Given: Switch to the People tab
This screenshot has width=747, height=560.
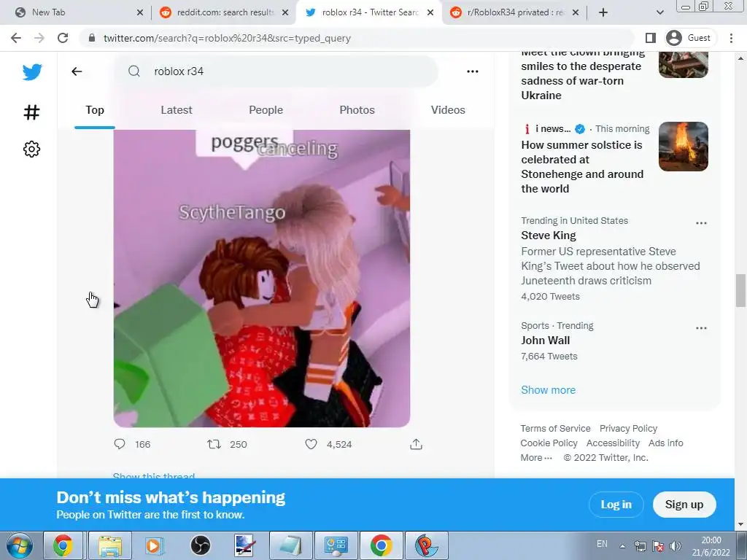Looking at the screenshot, I should pyautogui.click(x=266, y=110).
